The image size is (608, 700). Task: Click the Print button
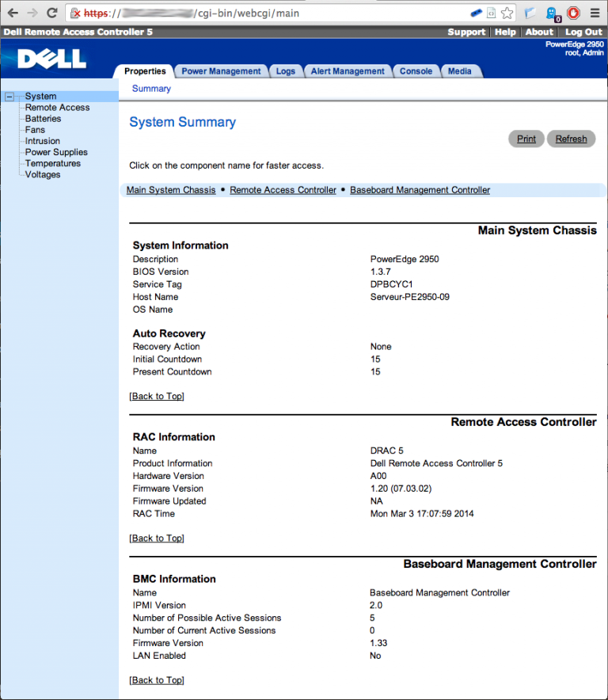click(x=526, y=139)
